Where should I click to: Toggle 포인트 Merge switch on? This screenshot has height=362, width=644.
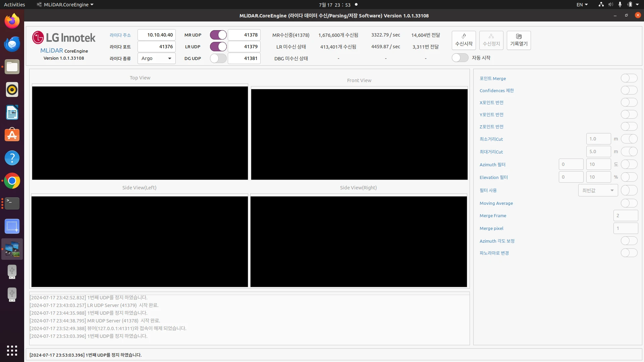click(629, 78)
